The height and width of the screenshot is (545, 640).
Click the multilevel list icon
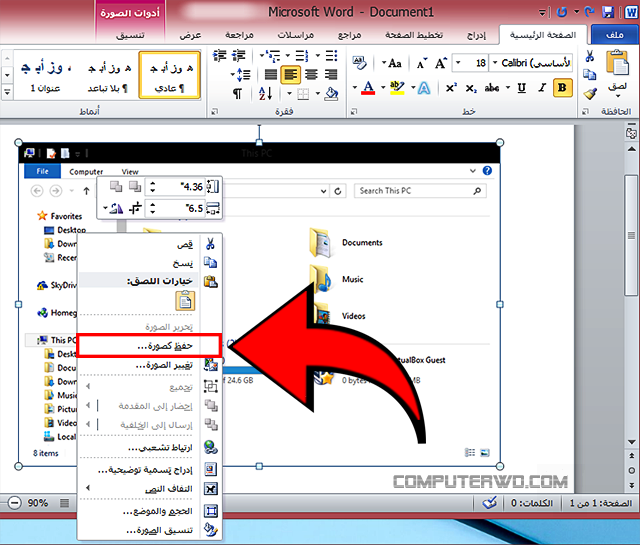(x=272, y=56)
